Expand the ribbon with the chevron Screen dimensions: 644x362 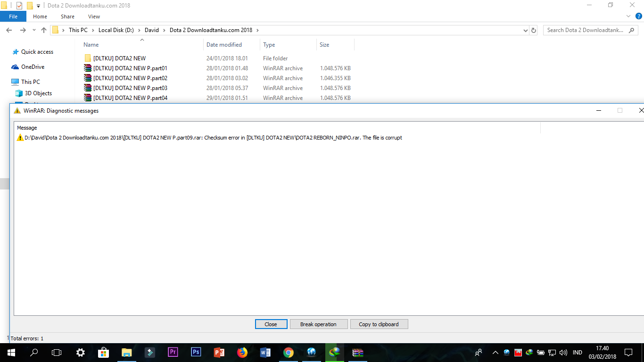(628, 16)
